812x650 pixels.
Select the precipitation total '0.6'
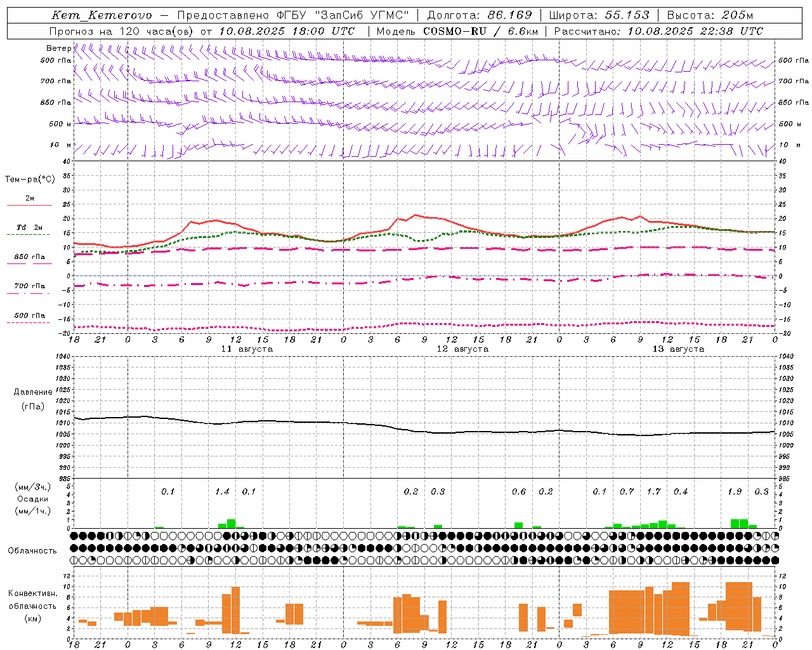(519, 492)
